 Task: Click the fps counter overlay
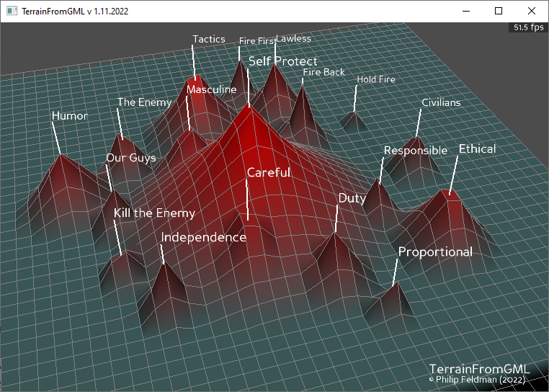tap(528, 27)
